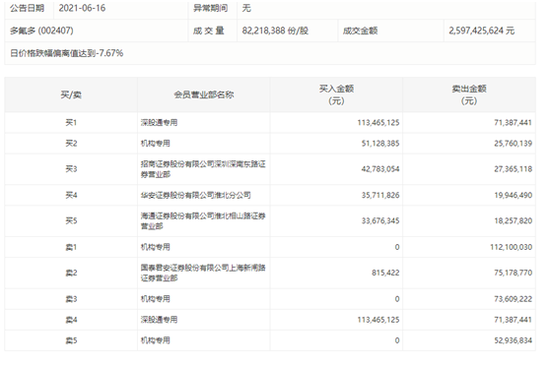This screenshot has width=550, height=367.
Task: Select the -7.67% price deviation note
Action: point(67,53)
